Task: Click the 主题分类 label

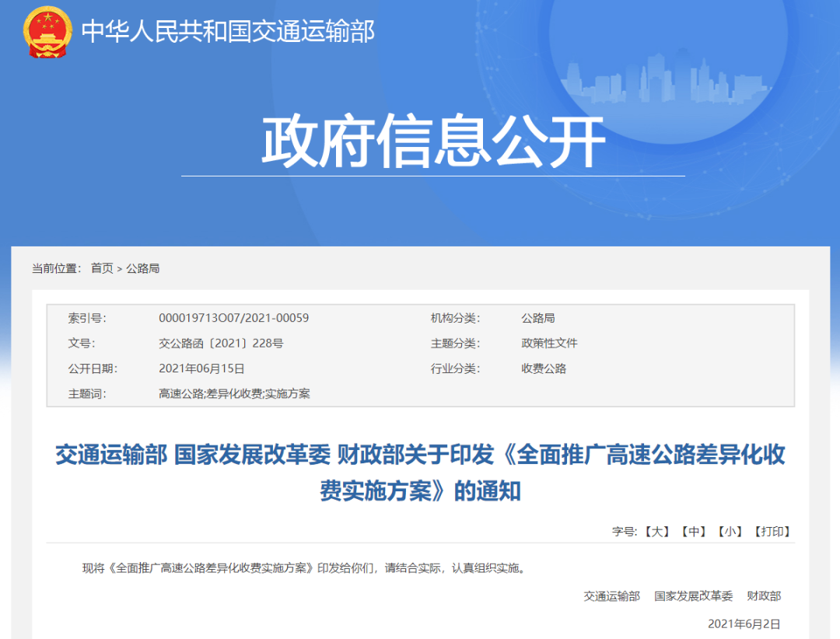Action: (455, 344)
